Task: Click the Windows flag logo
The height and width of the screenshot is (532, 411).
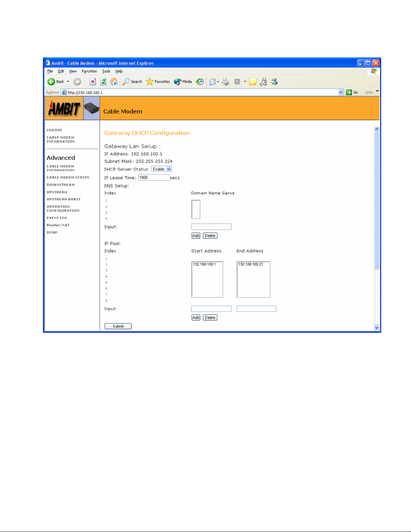Action: 373,71
